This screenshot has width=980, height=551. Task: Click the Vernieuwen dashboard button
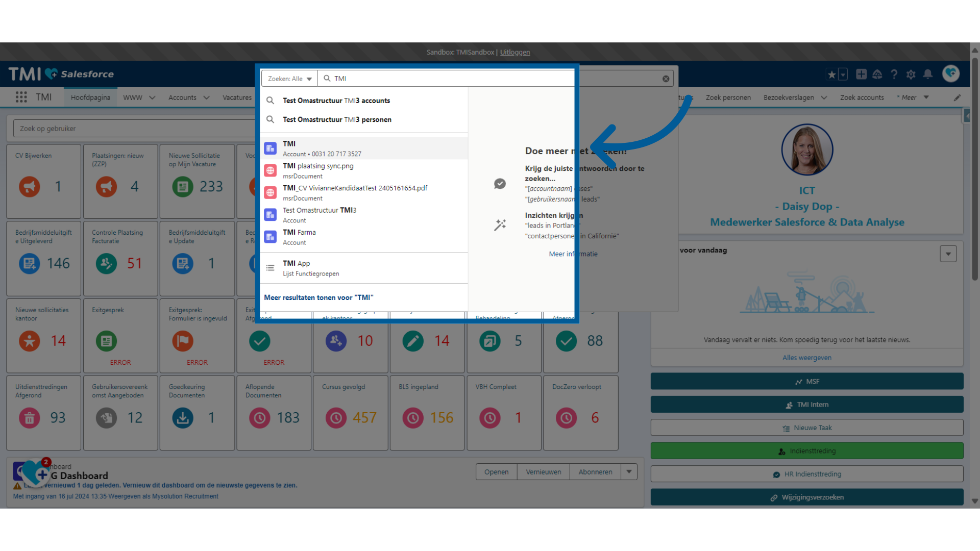(x=544, y=472)
